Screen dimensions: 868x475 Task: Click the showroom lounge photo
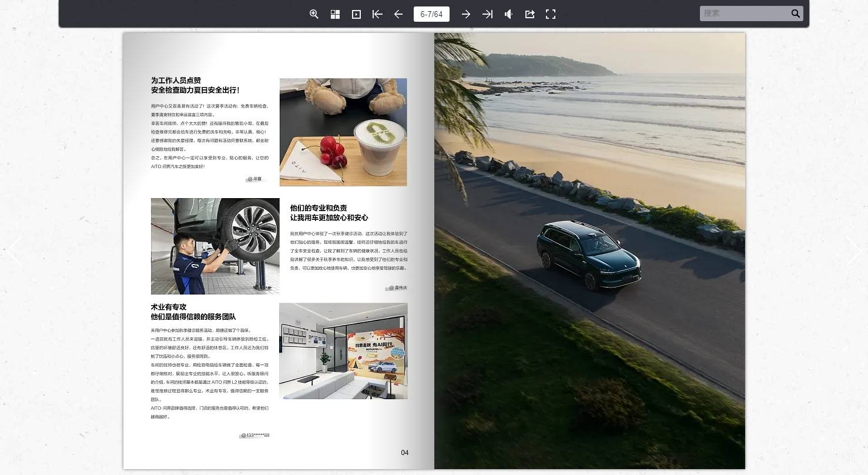click(343, 351)
